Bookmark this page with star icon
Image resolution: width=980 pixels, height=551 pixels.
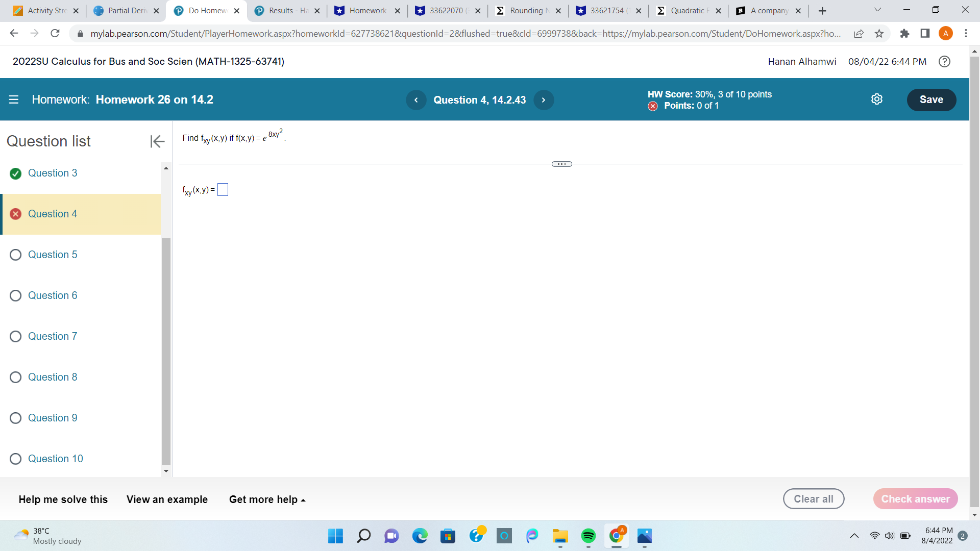(x=879, y=34)
